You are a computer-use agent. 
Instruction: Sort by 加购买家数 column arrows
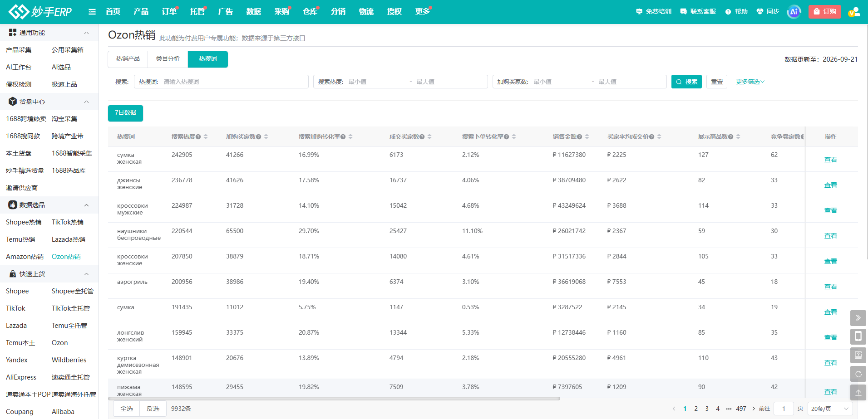(266, 137)
